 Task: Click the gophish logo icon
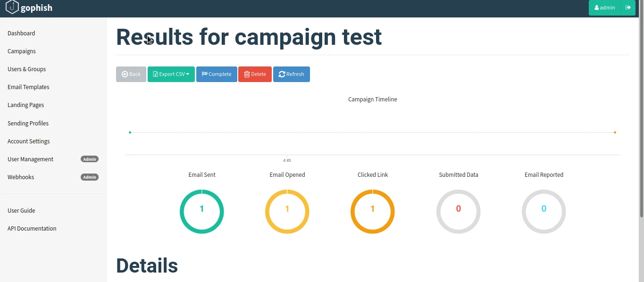tap(12, 7)
